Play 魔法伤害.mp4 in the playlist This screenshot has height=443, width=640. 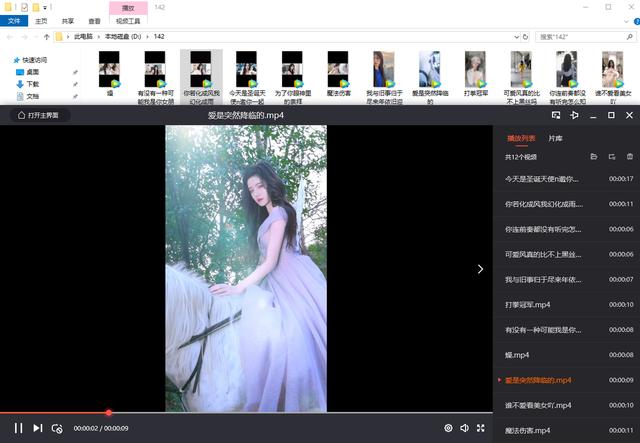click(567, 431)
